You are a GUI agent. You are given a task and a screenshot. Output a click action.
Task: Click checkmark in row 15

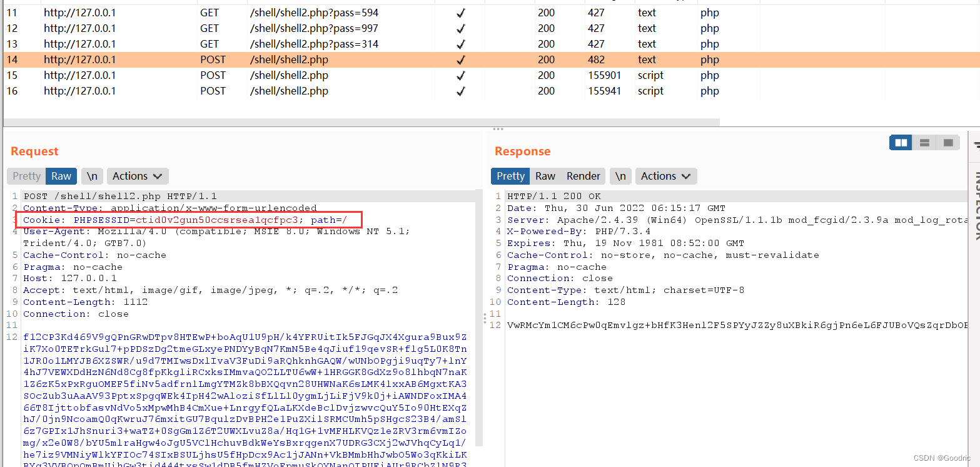[x=461, y=75]
